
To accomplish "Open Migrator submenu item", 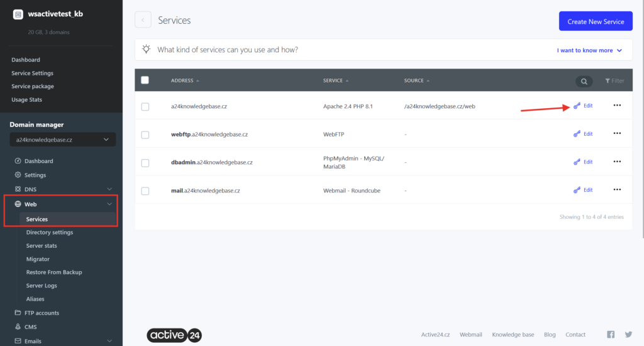I will tap(38, 259).
